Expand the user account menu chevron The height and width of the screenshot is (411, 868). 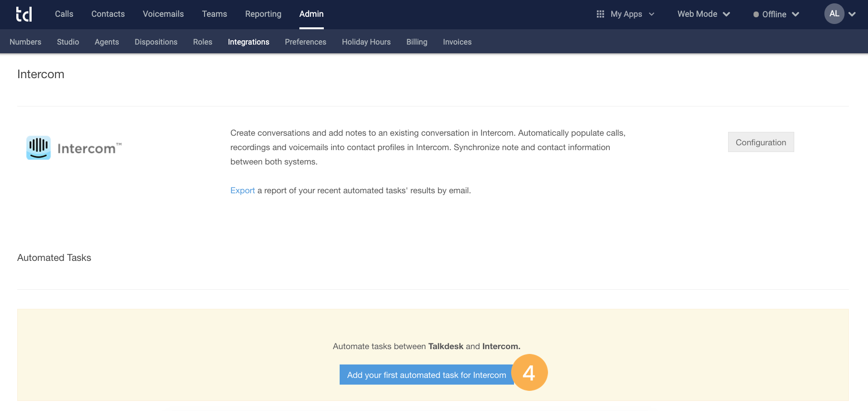pyautogui.click(x=852, y=14)
